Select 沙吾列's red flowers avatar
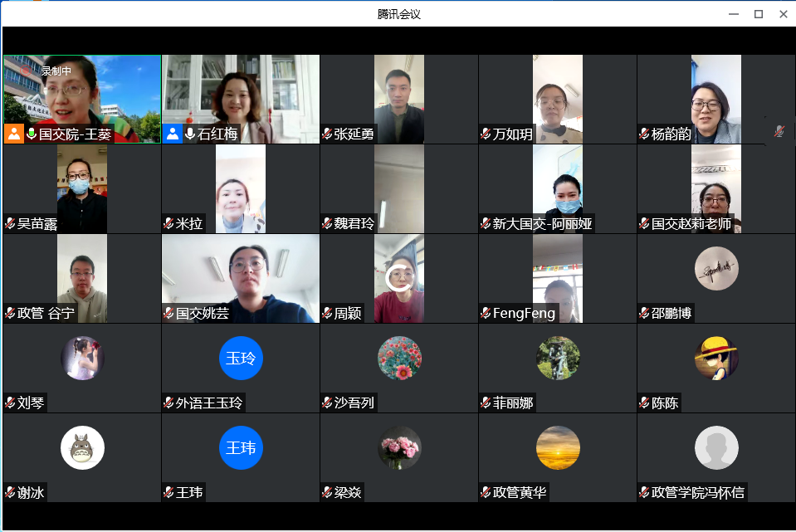The width and height of the screenshot is (796, 532). pos(399,359)
